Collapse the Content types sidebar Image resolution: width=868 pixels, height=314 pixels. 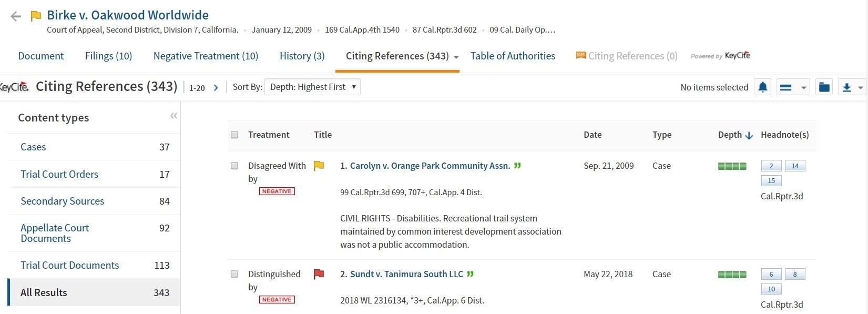[173, 116]
